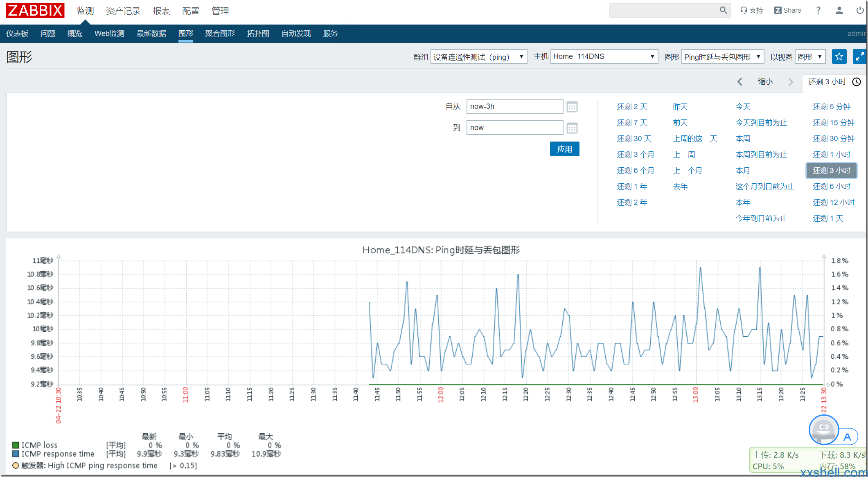Select 还剩 12 小时 range
The width and height of the screenshot is (868, 477).
point(834,202)
